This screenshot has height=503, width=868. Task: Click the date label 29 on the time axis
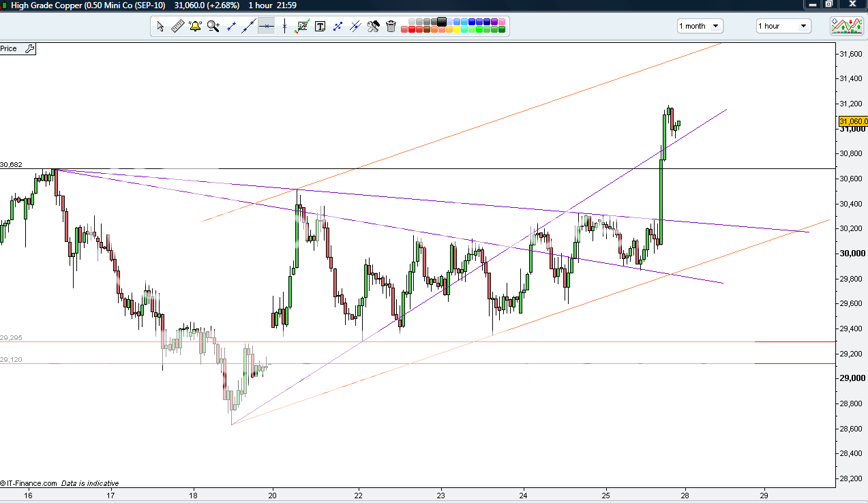[x=764, y=496]
